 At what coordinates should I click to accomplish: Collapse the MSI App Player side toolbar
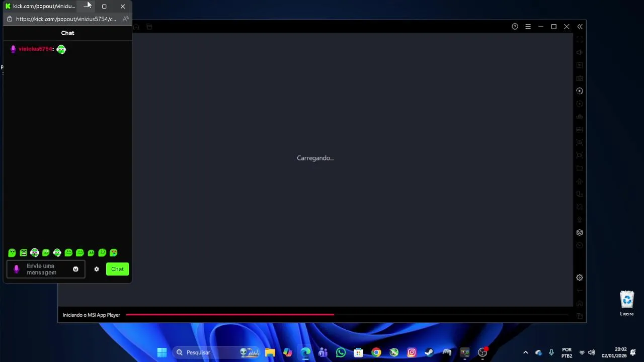click(580, 27)
